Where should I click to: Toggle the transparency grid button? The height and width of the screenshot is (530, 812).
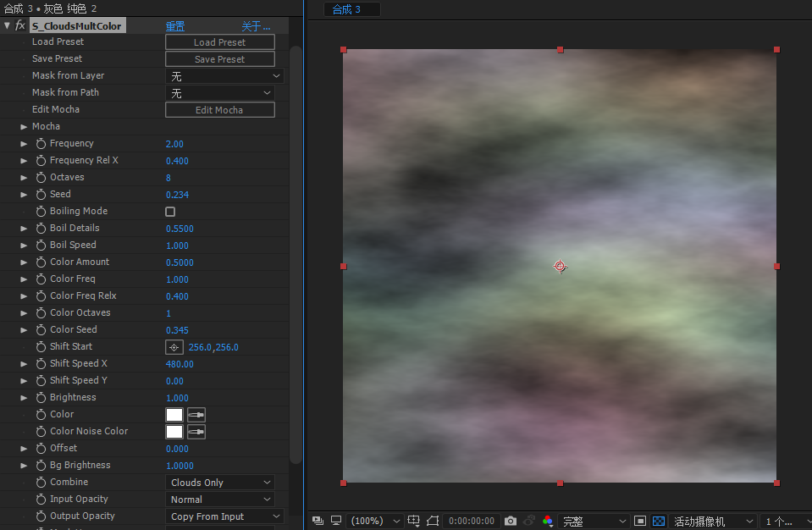659,521
